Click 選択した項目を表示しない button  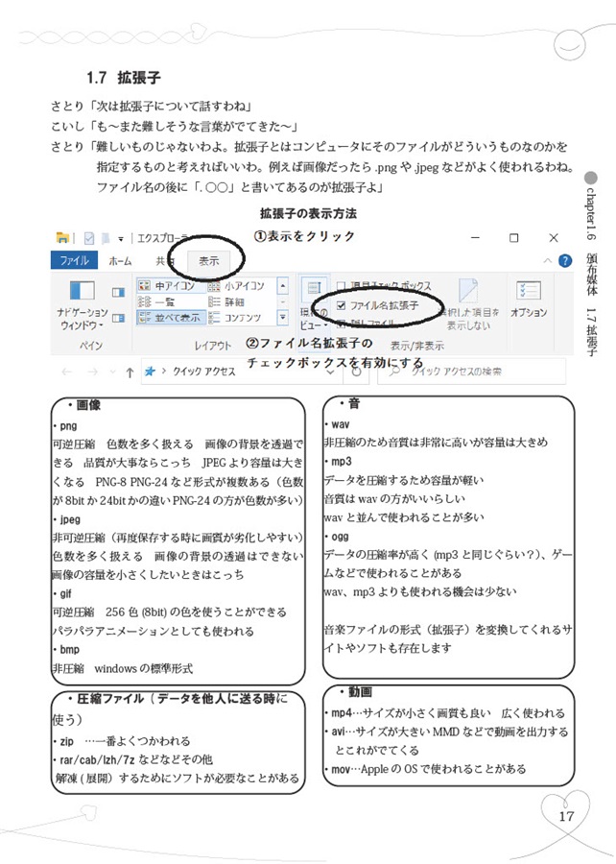[x=469, y=305]
